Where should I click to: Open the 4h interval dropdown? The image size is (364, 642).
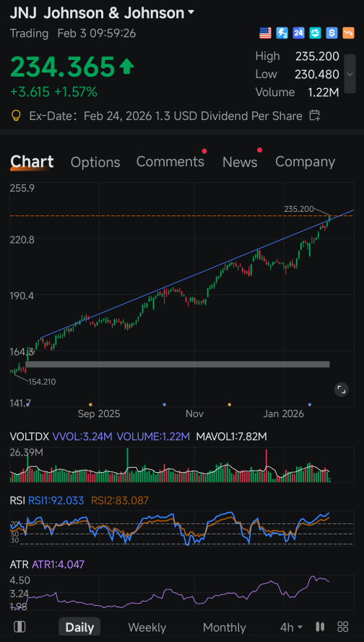pyautogui.click(x=291, y=627)
